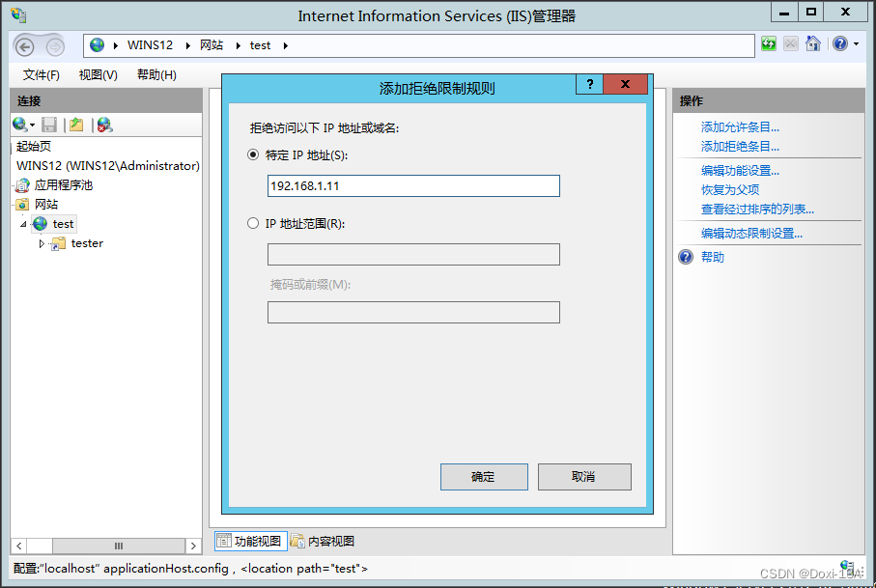The width and height of the screenshot is (876, 588).
Task: Click the dialog's help question mark button
Action: point(589,84)
